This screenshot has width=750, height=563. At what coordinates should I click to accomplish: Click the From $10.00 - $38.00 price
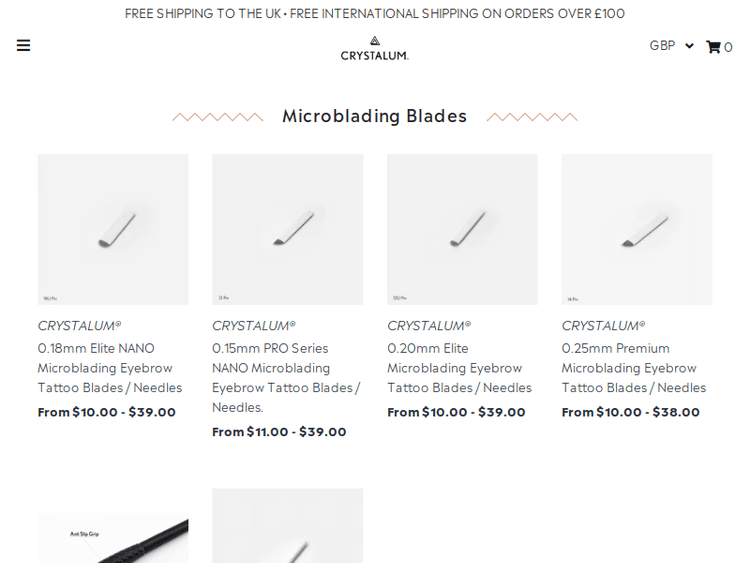(630, 412)
